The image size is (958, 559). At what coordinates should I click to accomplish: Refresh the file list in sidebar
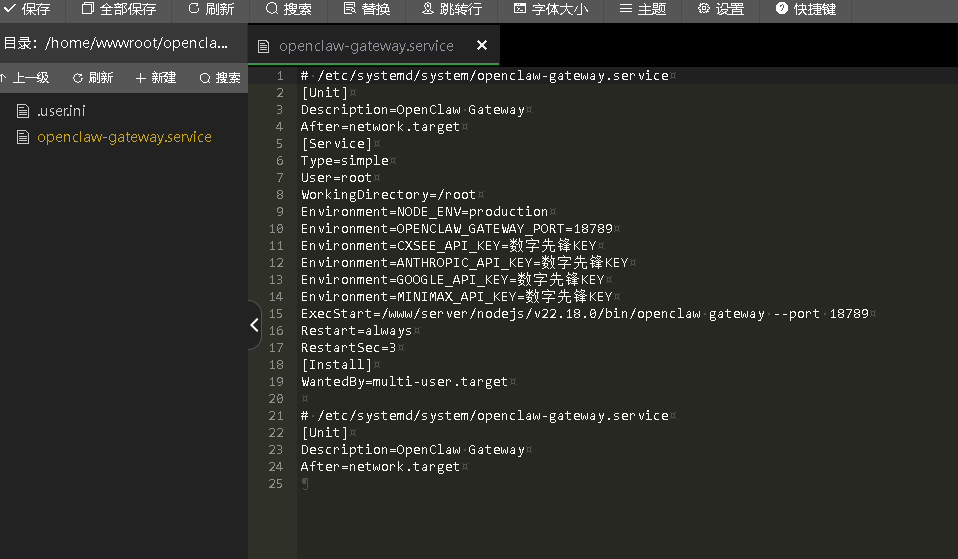coord(93,78)
